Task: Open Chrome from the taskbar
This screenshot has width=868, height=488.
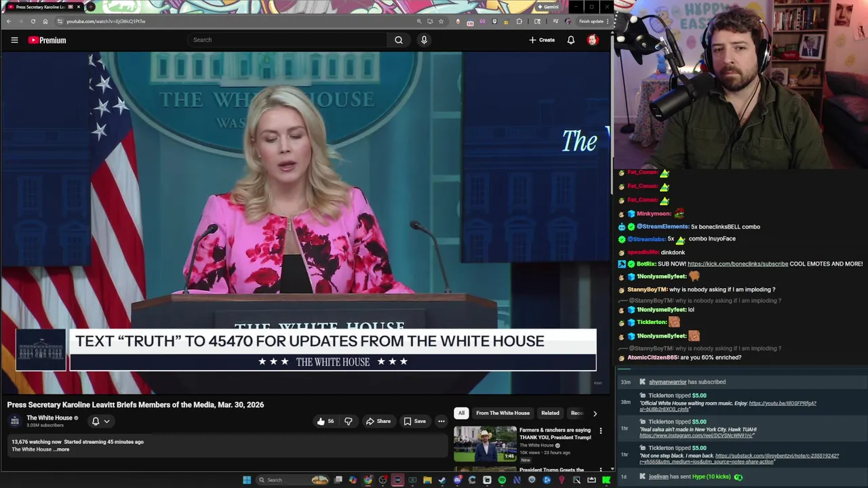Action: [x=368, y=480]
